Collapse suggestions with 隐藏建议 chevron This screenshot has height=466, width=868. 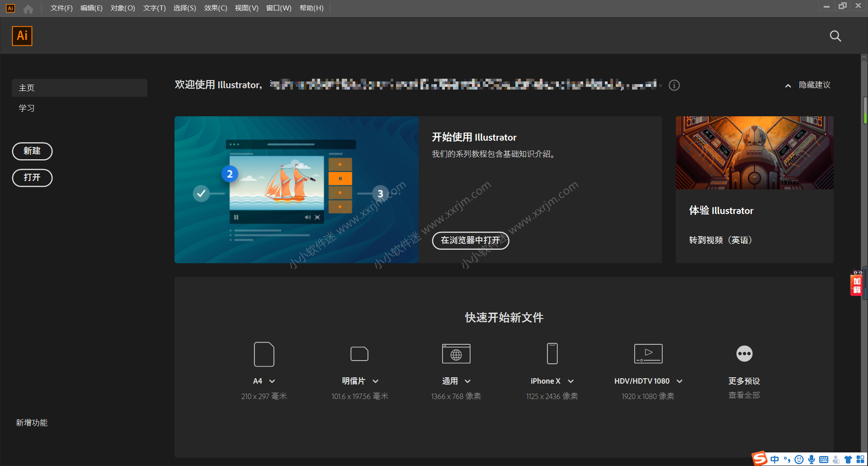(x=788, y=86)
